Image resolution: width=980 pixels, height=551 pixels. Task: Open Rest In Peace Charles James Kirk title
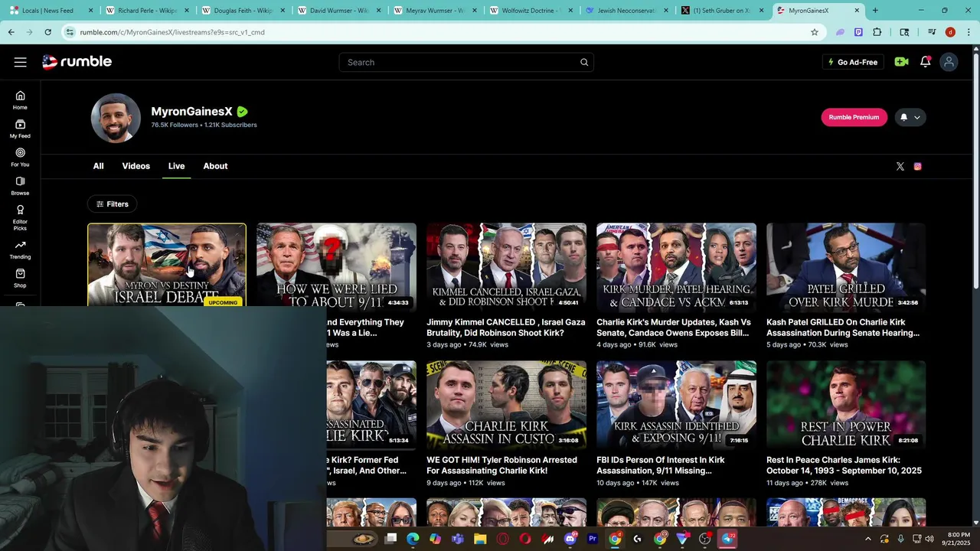point(844,465)
